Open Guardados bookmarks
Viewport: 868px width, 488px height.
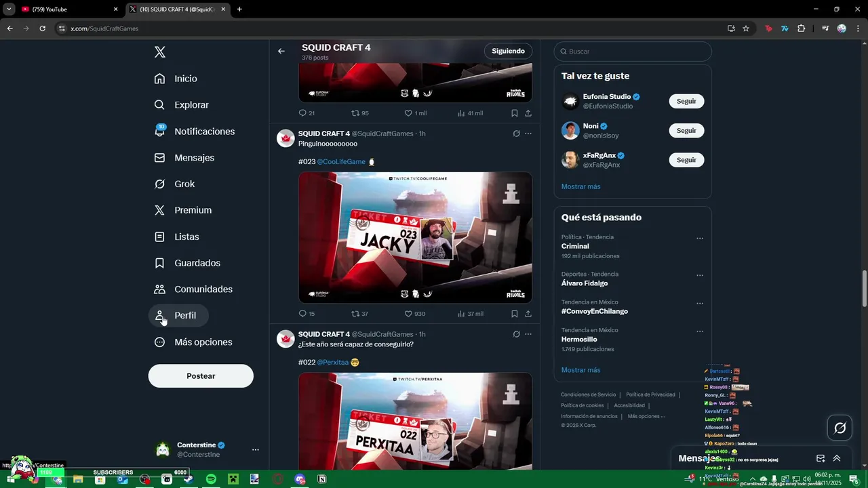click(x=188, y=263)
